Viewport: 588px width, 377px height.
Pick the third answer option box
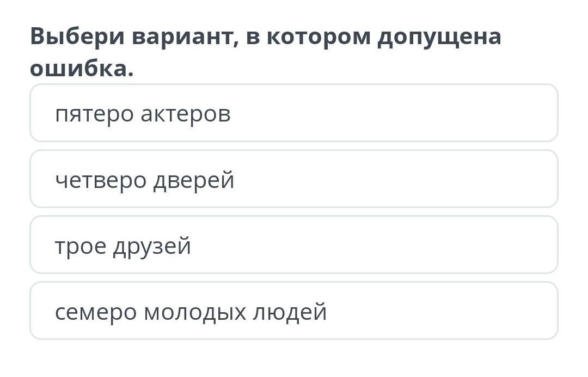tap(293, 245)
